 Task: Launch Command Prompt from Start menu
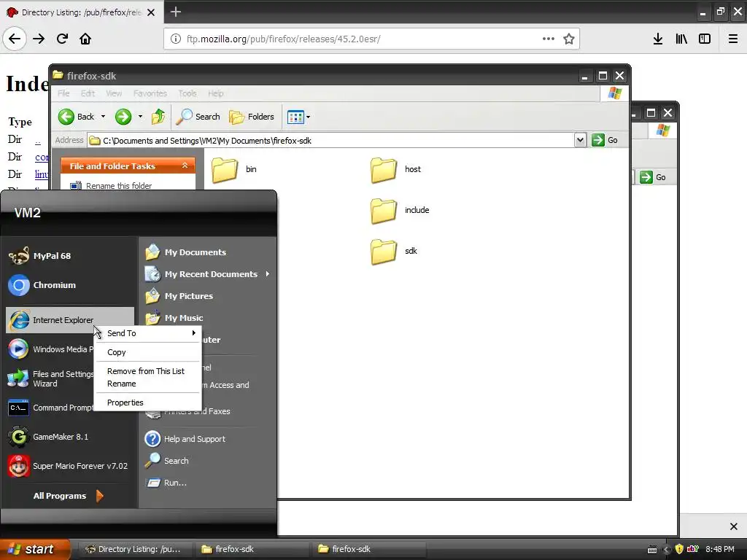coord(50,408)
